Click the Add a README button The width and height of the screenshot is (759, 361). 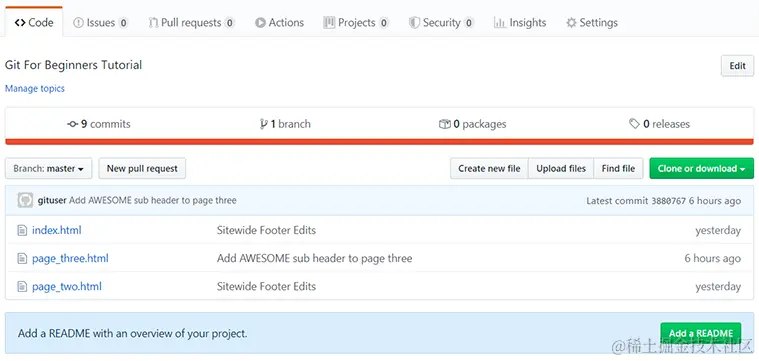click(700, 333)
